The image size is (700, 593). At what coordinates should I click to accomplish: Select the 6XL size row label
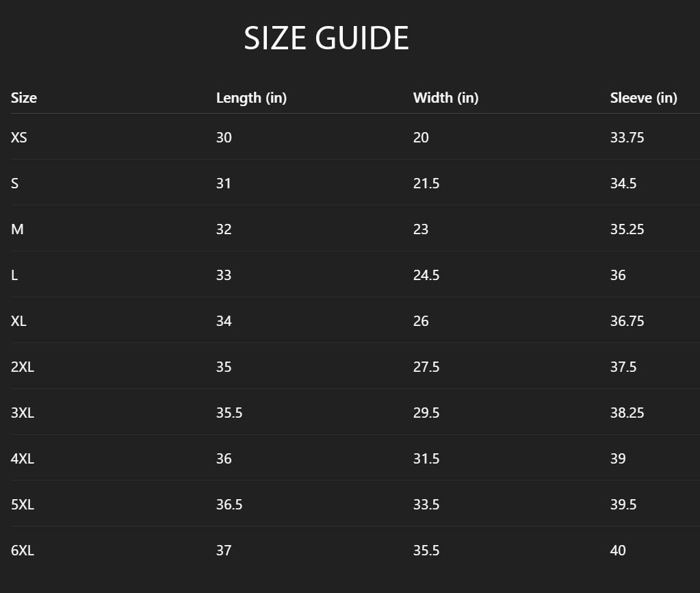click(23, 551)
